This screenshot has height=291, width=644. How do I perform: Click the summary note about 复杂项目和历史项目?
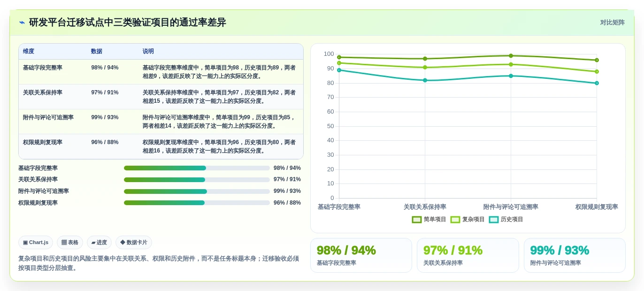coord(159,263)
